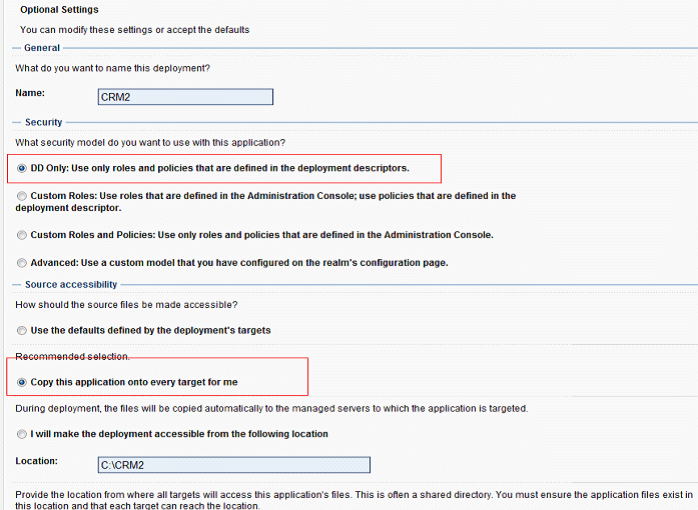Click the Security section header

click(44, 122)
